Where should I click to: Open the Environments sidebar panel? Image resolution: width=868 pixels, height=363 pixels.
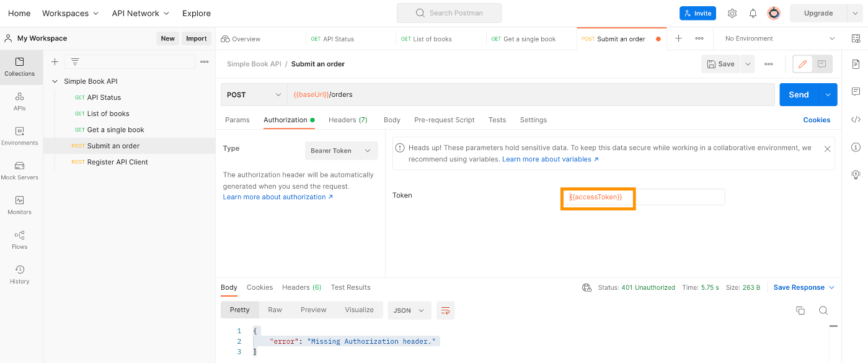[20, 137]
